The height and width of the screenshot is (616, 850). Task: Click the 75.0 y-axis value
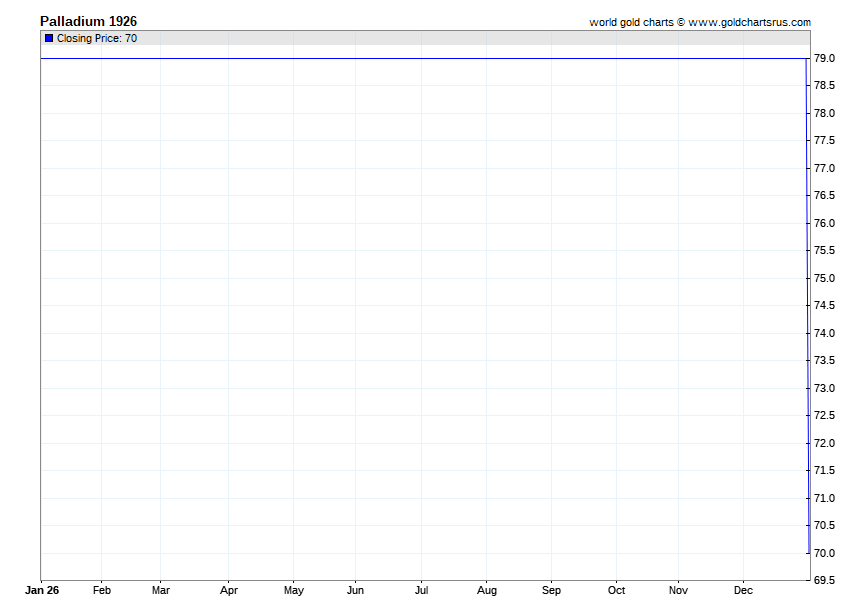click(x=825, y=278)
